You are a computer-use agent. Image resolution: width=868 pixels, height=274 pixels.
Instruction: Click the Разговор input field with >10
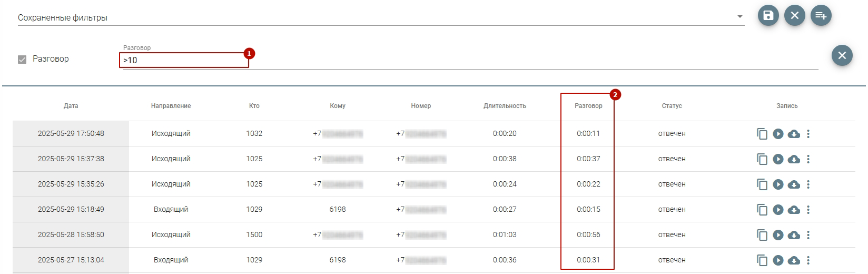pos(184,61)
